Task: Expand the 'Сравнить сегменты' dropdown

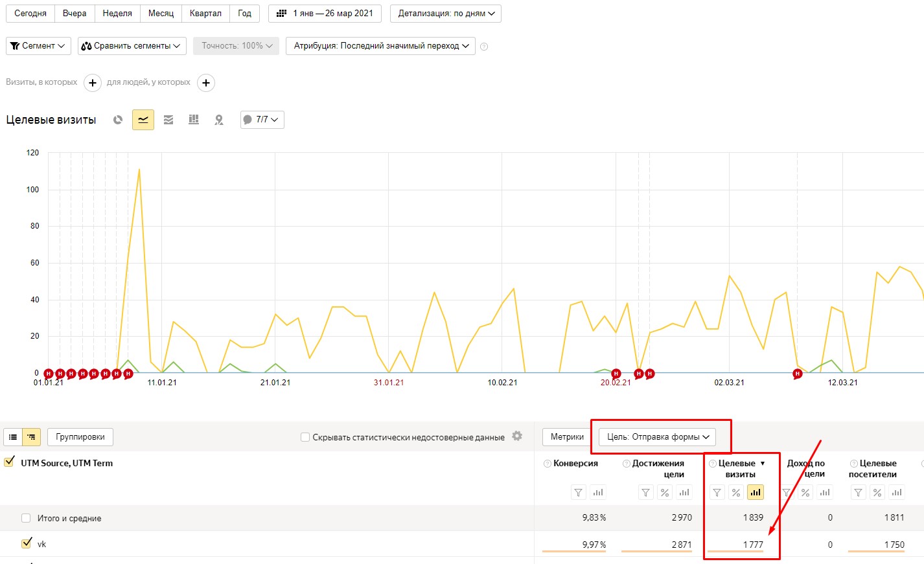Action: [x=132, y=46]
